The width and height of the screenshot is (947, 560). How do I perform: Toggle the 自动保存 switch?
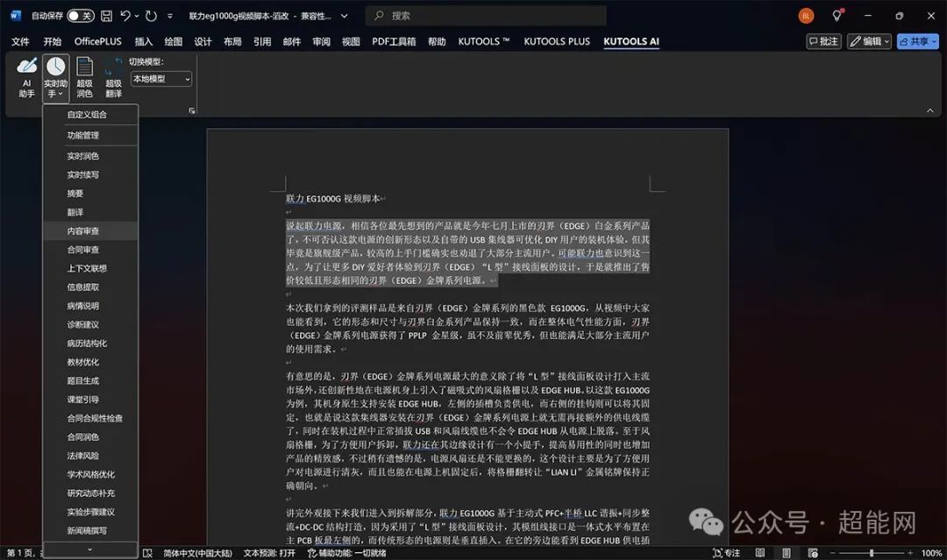point(81,17)
